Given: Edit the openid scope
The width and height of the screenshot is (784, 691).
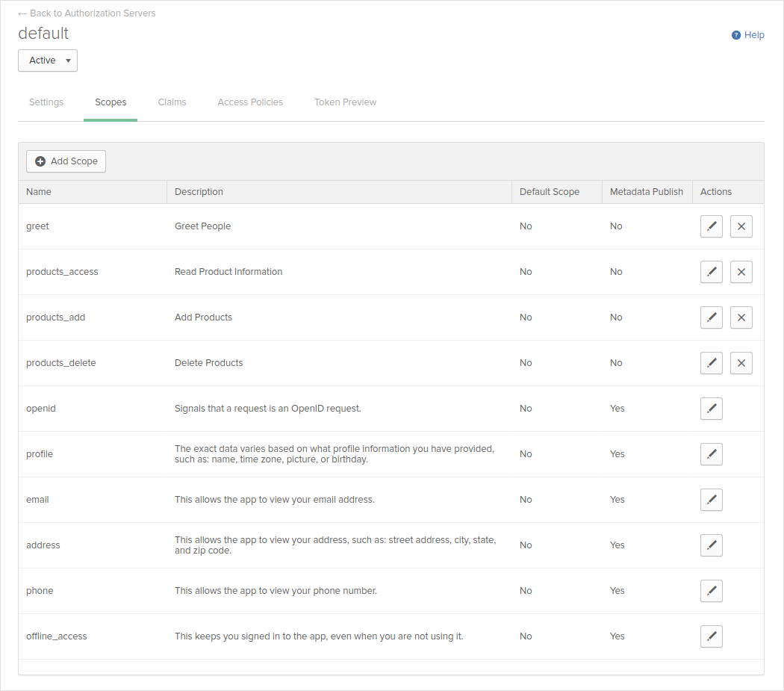Looking at the screenshot, I should 711,409.
